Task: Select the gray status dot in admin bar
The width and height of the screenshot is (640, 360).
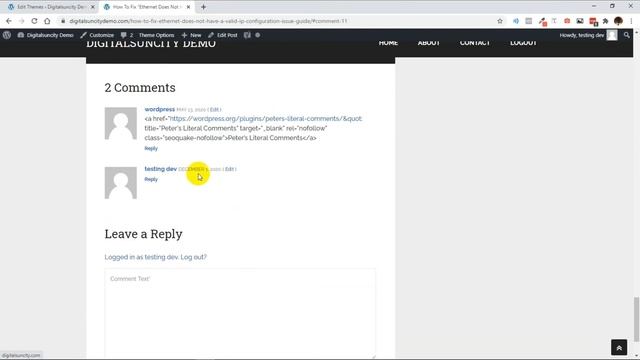Action: (258, 35)
